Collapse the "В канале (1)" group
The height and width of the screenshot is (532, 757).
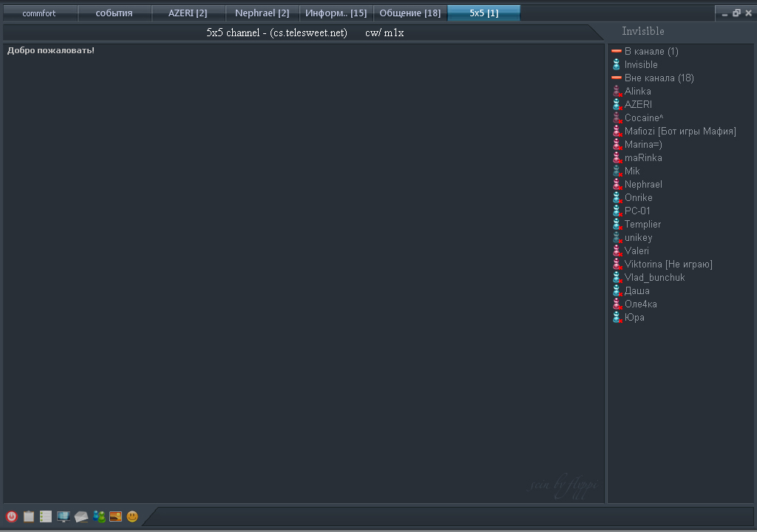pyautogui.click(x=617, y=52)
